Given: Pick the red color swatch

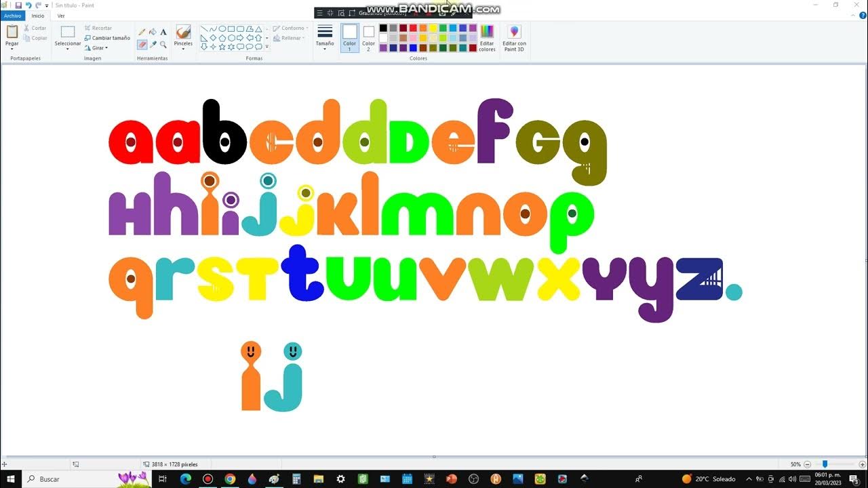Looking at the screenshot, I should [x=413, y=28].
